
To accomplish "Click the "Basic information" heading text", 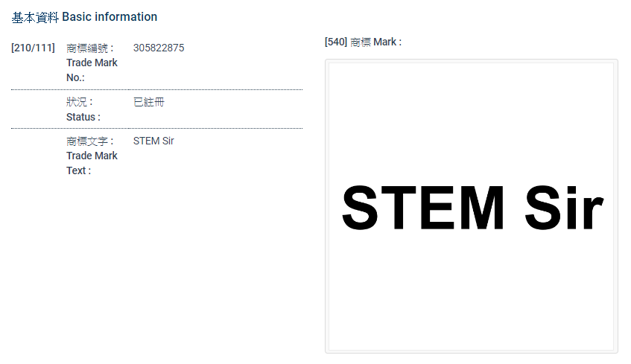I will click(110, 16).
